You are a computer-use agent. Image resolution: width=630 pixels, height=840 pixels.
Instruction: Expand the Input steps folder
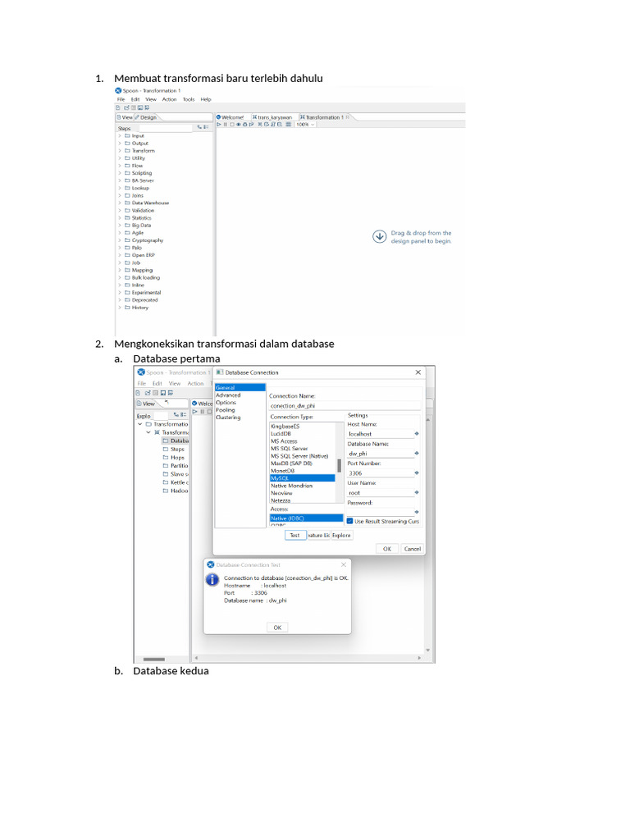[120, 136]
